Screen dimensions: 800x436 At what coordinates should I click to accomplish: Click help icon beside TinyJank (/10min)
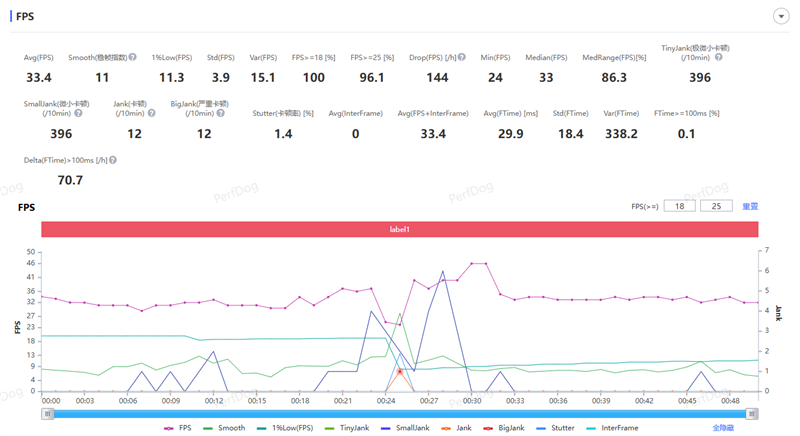click(718, 58)
